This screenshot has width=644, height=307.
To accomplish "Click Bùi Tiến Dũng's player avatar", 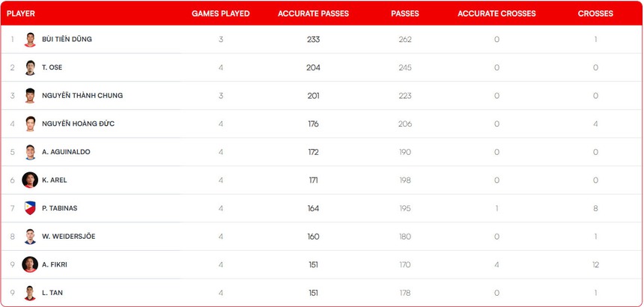I will [x=30, y=40].
